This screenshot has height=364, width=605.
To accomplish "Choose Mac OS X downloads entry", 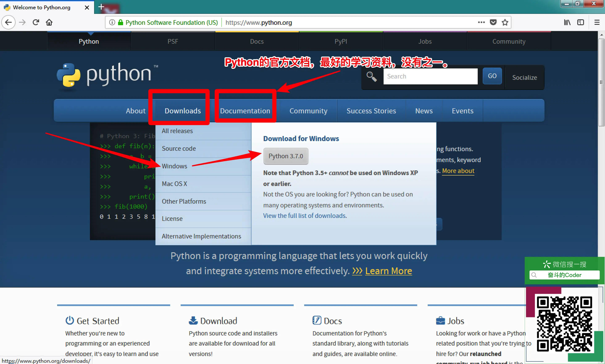I will click(174, 184).
